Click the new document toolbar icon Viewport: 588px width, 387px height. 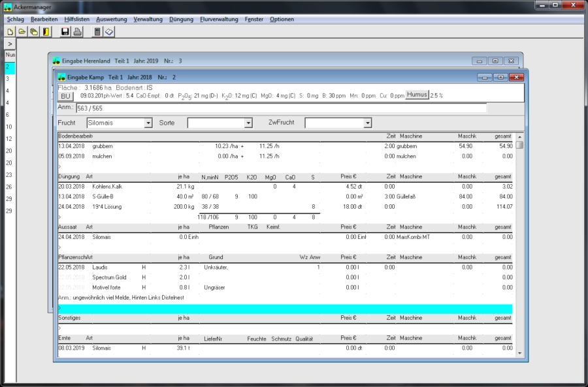10,31
